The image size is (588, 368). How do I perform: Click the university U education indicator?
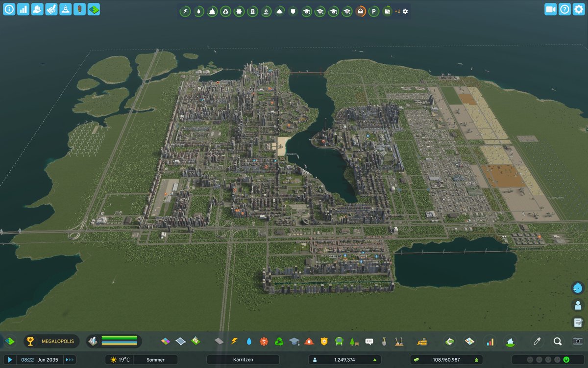(x=347, y=11)
